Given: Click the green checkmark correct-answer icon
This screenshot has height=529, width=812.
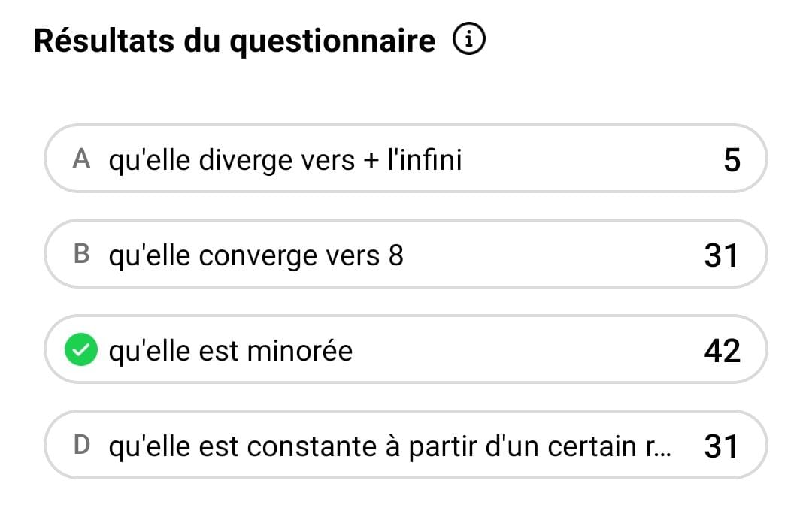Looking at the screenshot, I should point(80,350).
